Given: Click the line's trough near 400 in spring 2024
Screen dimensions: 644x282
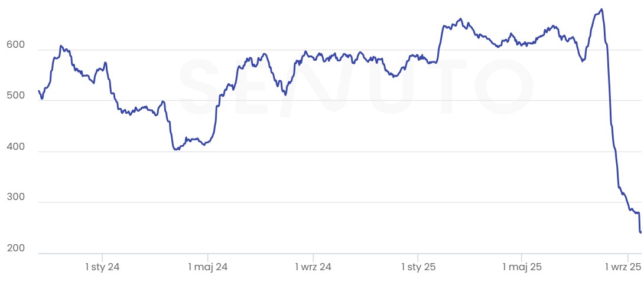Looking at the screenshot, I should (176, 149).
